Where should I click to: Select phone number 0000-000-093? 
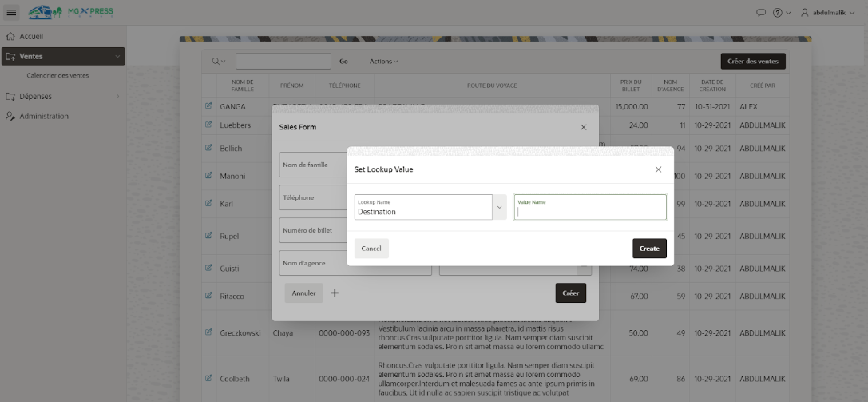[344, 332]
